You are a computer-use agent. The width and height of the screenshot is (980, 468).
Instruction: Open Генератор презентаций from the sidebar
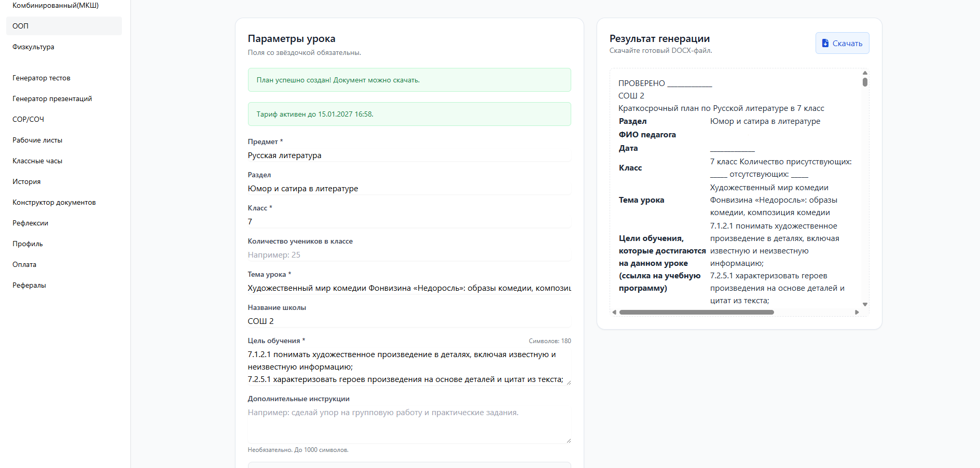coord(52,98)
